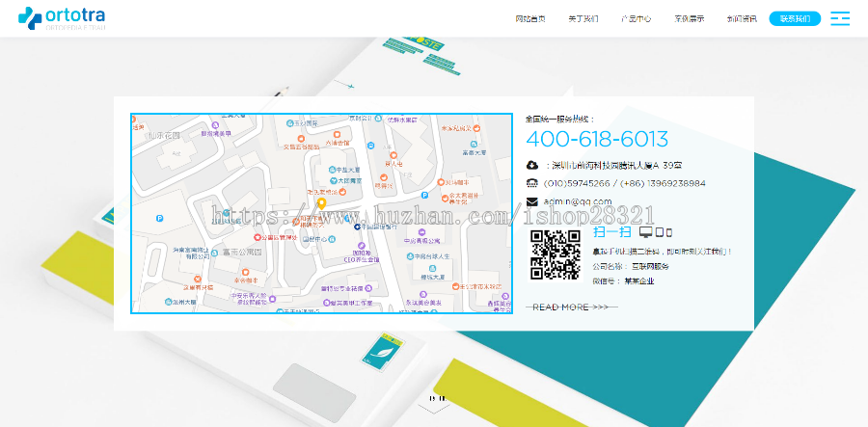Open 新闻资讯 navigation link
This screenshot has height=427, width=868.
point(742,18)
